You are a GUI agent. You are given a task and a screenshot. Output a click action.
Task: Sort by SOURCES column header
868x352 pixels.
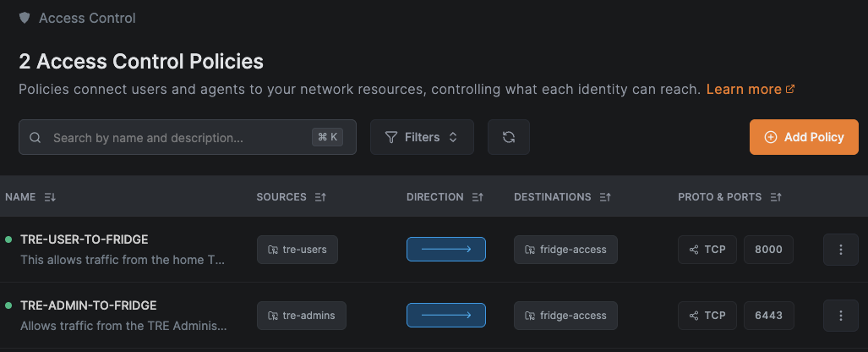(292, 197)
